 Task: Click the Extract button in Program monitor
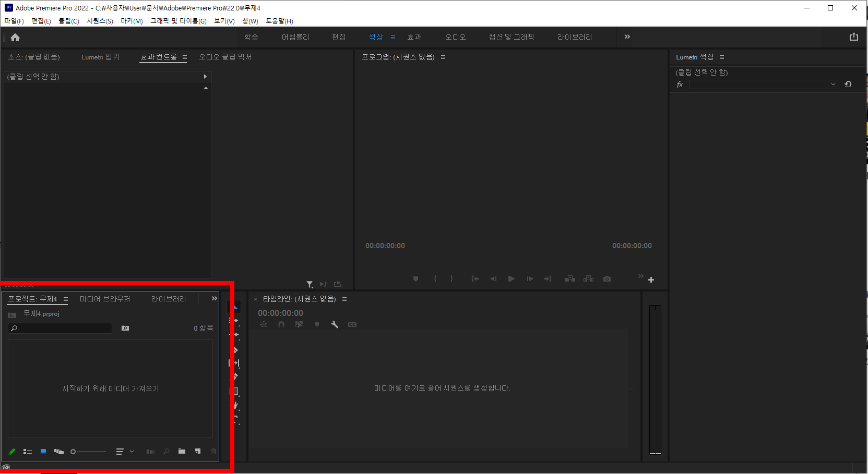point(588,279)
